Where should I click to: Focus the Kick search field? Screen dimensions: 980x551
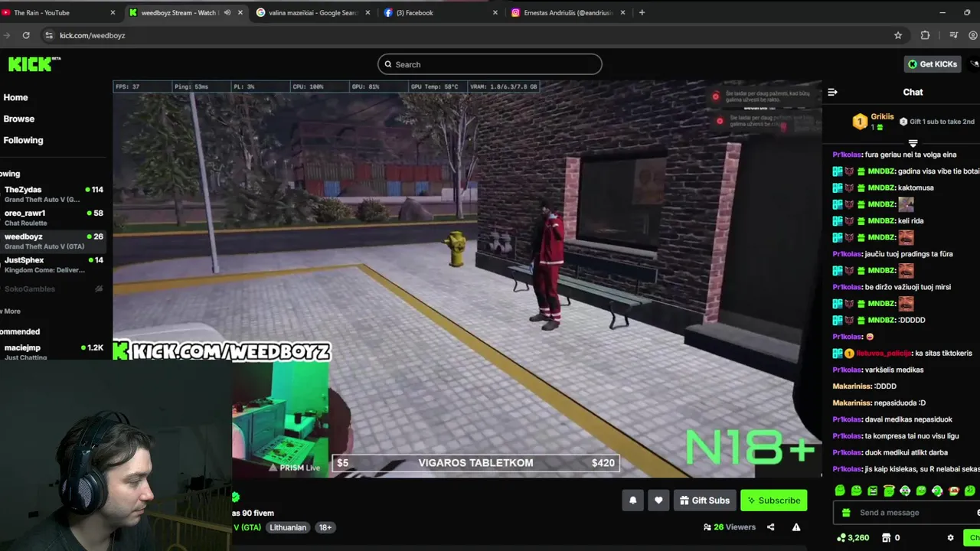pos(490,64)
